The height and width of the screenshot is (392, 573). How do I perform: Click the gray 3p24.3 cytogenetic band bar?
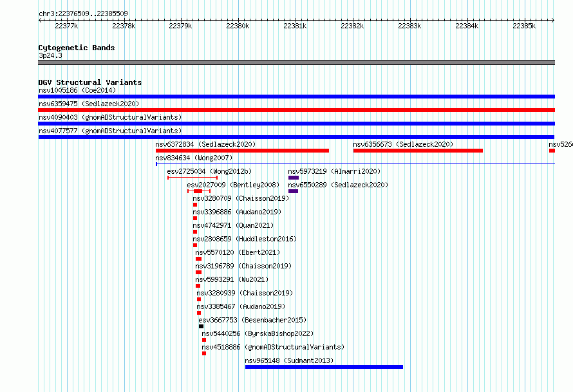[296, 62]
